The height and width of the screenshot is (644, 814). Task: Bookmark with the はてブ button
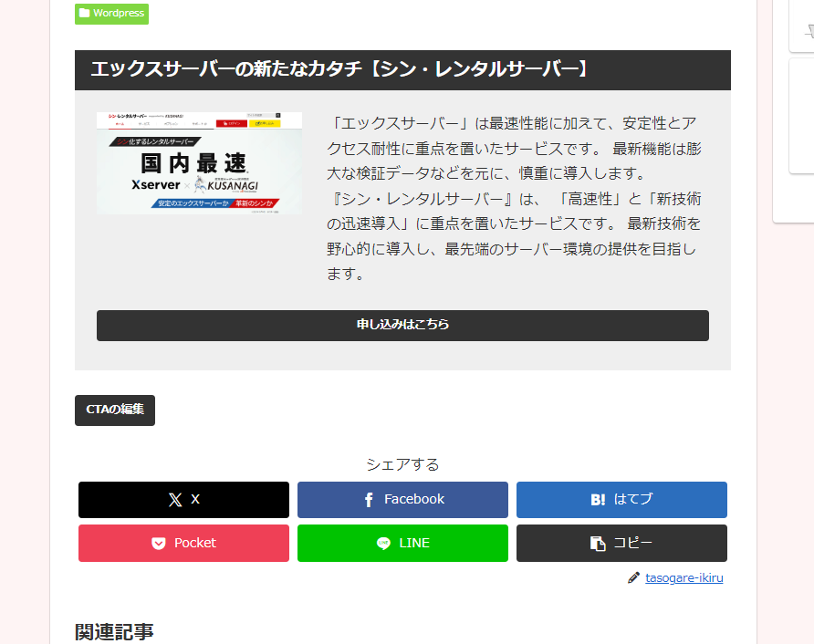[x=622, y=500]
